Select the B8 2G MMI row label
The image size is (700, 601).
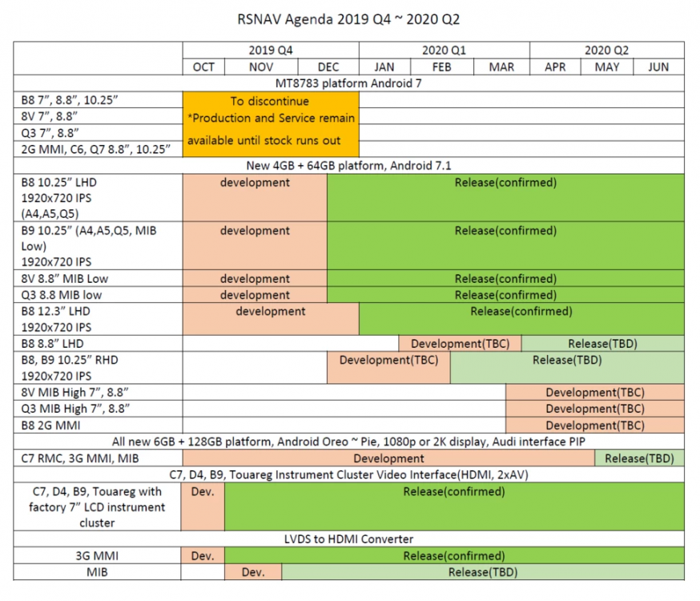coord(98,425)
